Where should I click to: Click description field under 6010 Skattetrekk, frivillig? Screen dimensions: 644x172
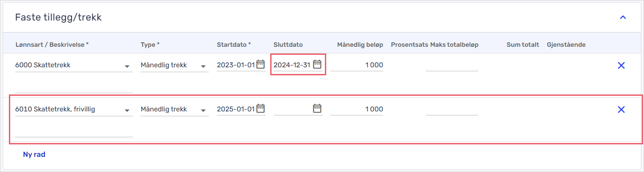pos(74,131)
